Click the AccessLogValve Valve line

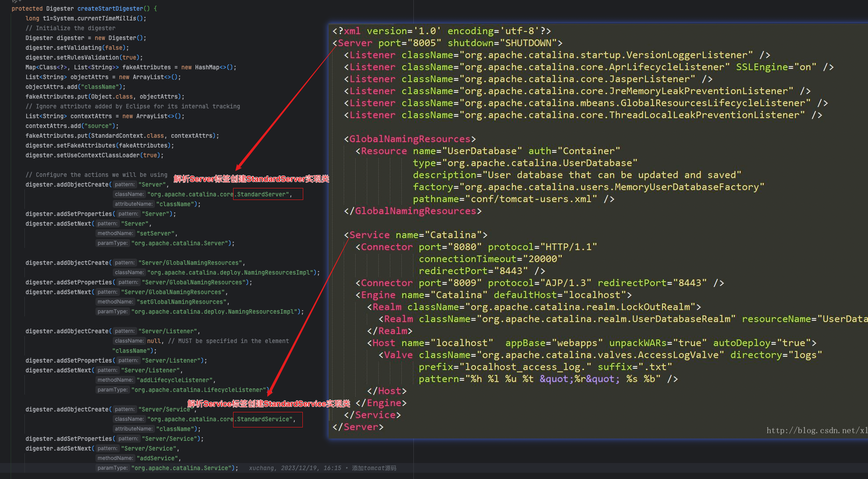[600, 355]
